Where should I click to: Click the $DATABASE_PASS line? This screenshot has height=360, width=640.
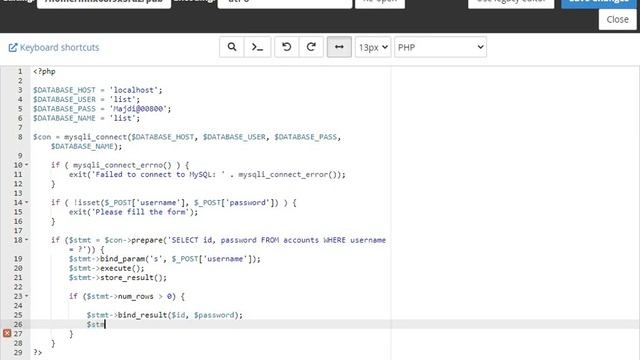pos(102,109)
